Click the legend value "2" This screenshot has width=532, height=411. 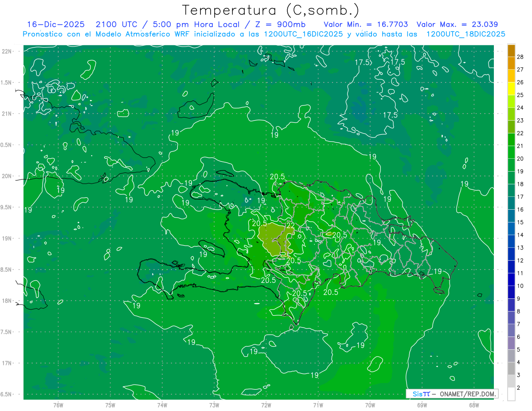(x=519, y=388)
